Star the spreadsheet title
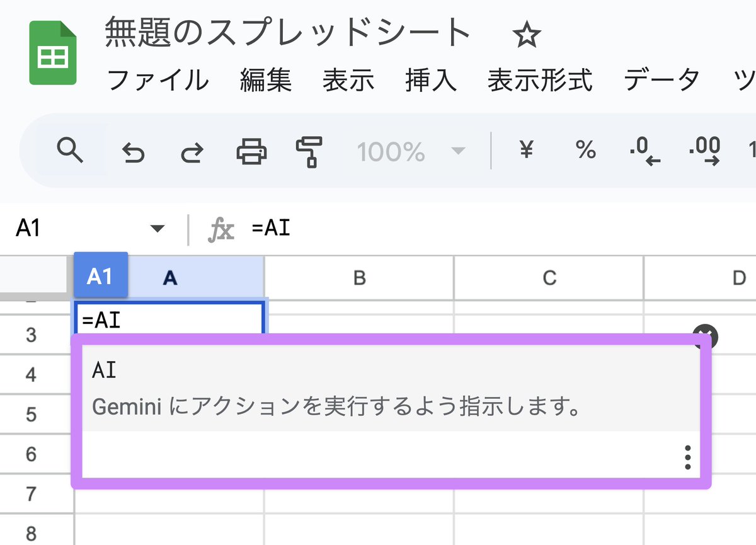 (x=527, y=35)
